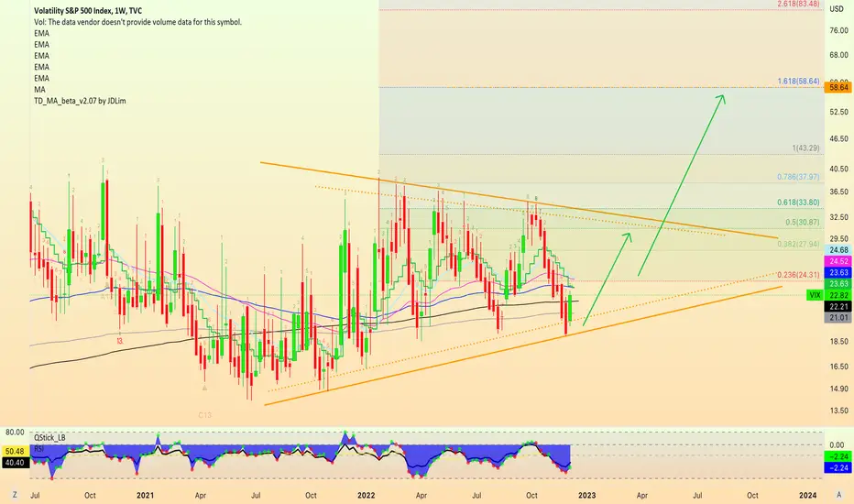Select the 0.382(27.94) Fibonacci level label
Image resolution: width=854 pixels, height=504 pixels.
tap(798, 244)
